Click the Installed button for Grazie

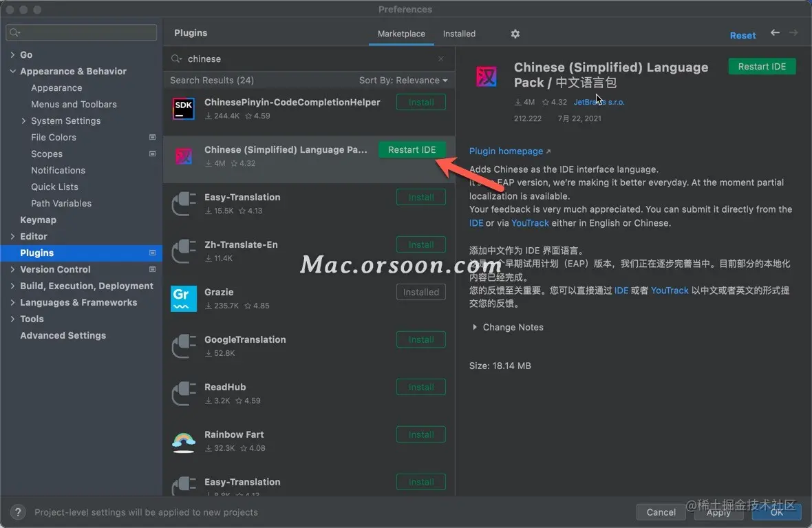(421, 293)
